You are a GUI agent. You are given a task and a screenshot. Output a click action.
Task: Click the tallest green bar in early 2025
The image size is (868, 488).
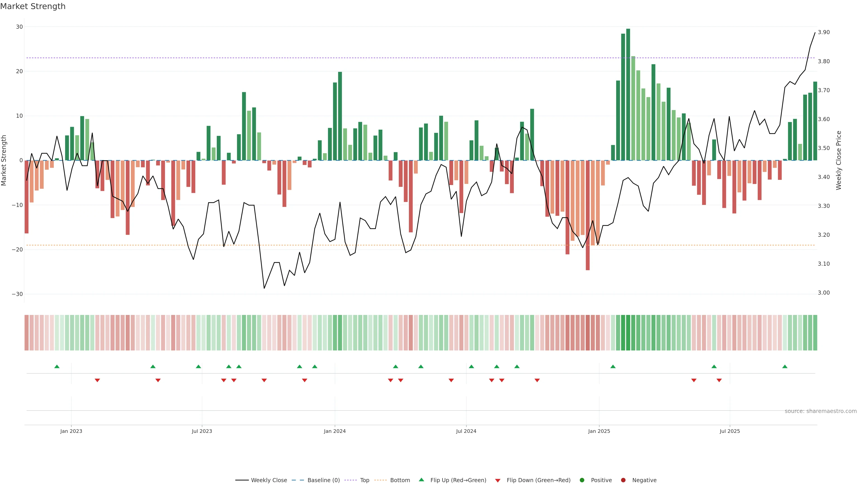tap(628, 94)
